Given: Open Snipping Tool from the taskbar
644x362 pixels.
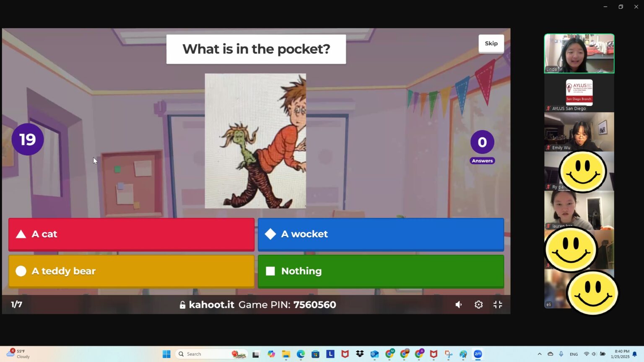Looking at the screenshot, I should 448,354.
